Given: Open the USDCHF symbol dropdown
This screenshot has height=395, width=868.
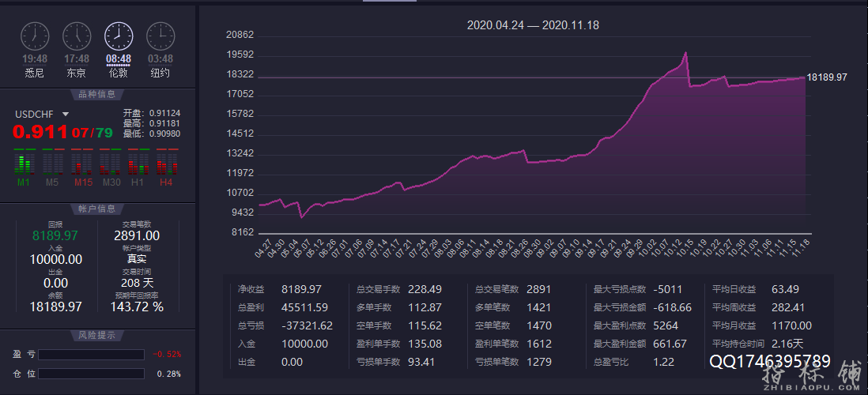Looking at the screenshot, I should coord(66,114).
